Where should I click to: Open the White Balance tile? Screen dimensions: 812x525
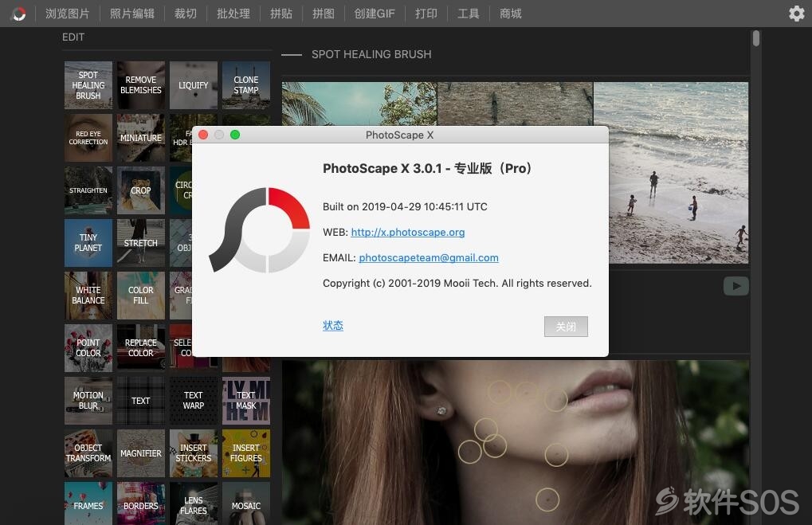(x=88, y=296)
